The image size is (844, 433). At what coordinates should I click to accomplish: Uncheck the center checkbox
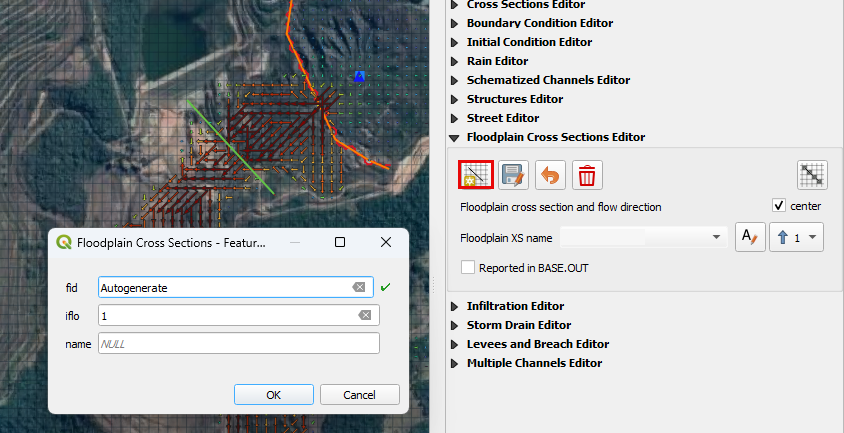coord(779,206)
